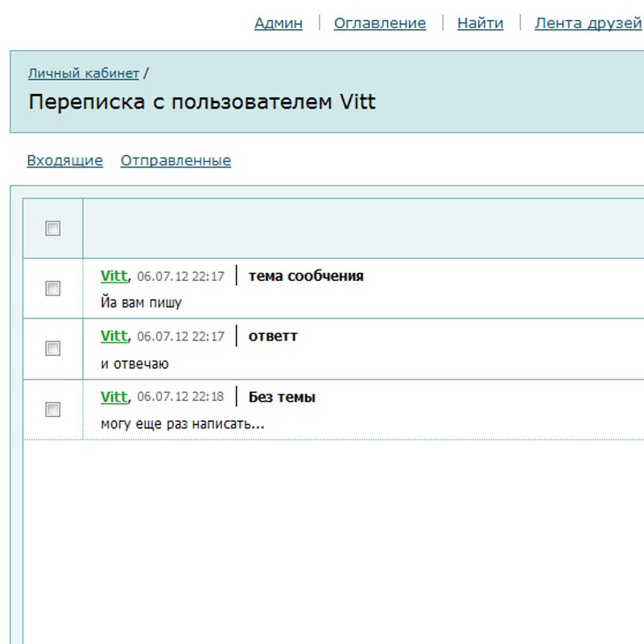Click message text "Йа вам пишу"
The width and height of the screenshot is (644, 644).
tap(141, 303)
